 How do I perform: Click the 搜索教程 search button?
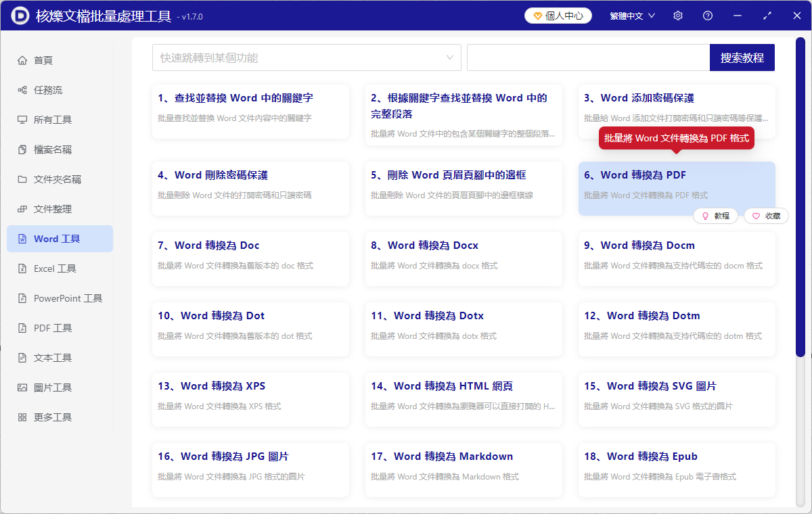pos(742,57)
